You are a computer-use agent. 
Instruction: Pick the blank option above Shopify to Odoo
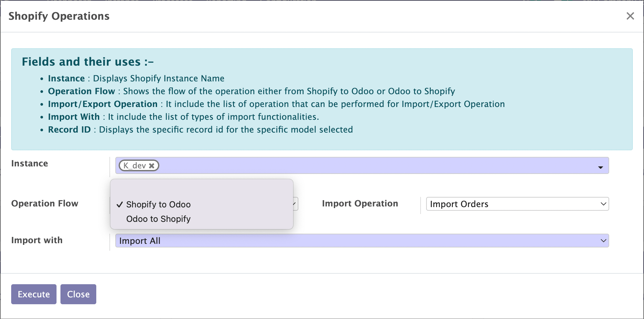click(x=201, y=190)
